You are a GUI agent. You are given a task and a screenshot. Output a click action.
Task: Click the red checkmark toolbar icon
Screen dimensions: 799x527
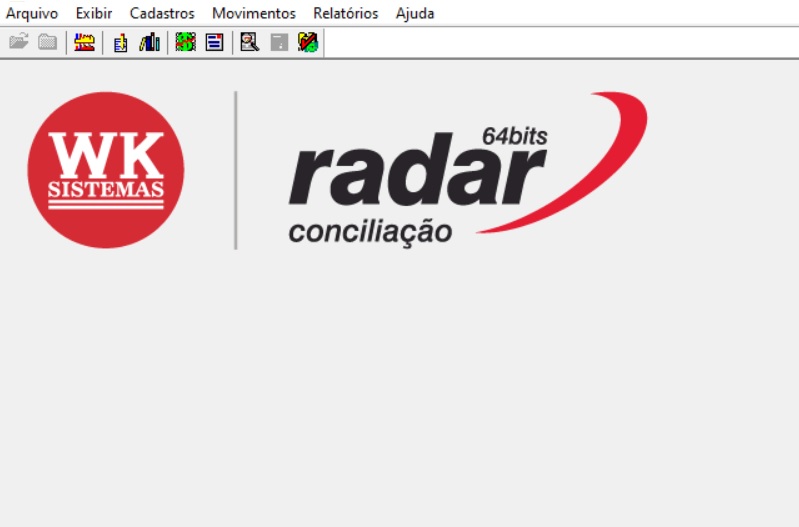click(308, 42)
